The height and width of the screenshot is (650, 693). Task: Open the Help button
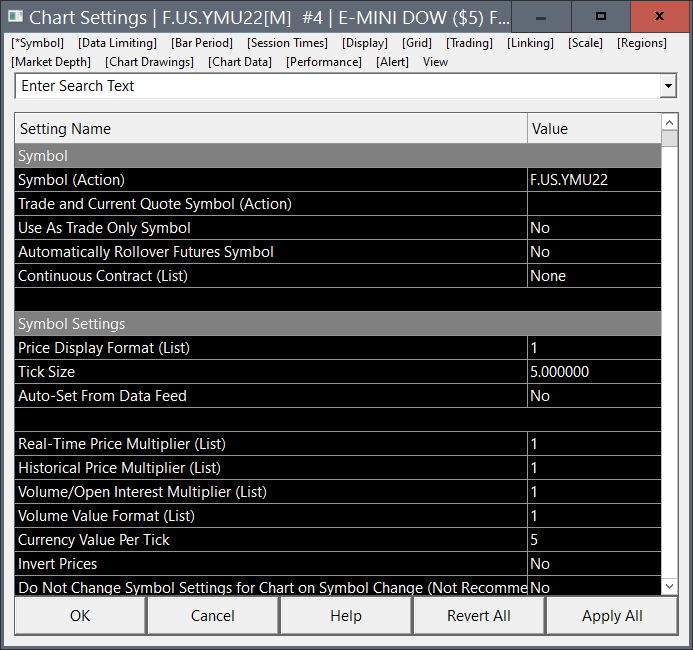pyautogui.click(x=346, y=616)
